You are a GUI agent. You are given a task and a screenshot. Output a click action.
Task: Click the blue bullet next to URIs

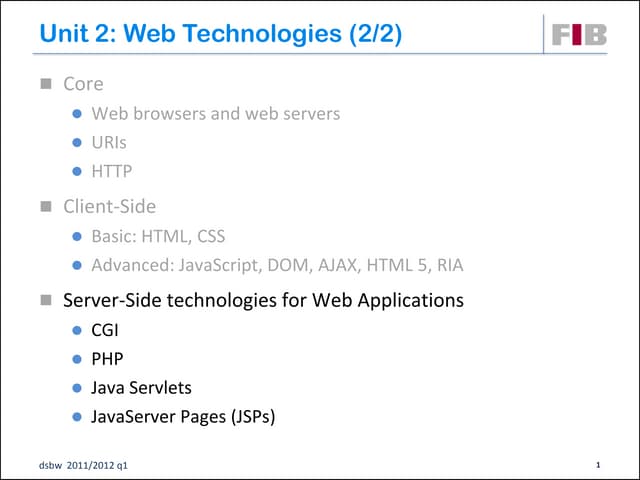point(77,142)
